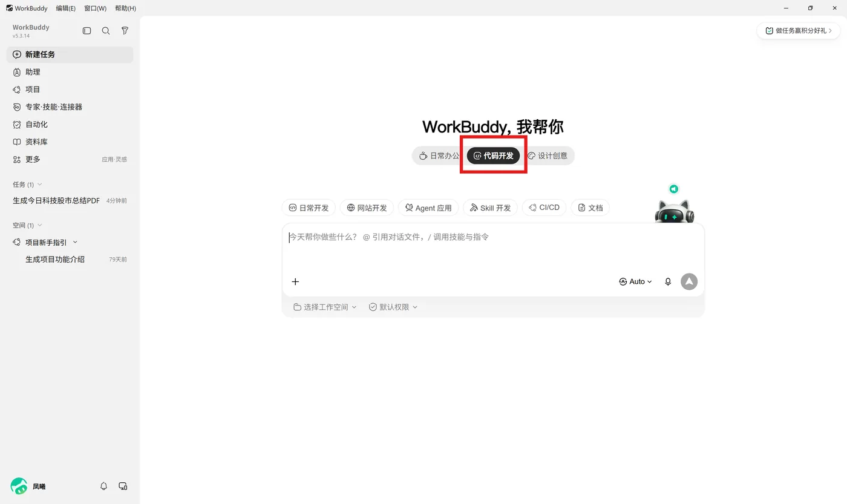Open the 自动化 automation section

click(70, 125)
